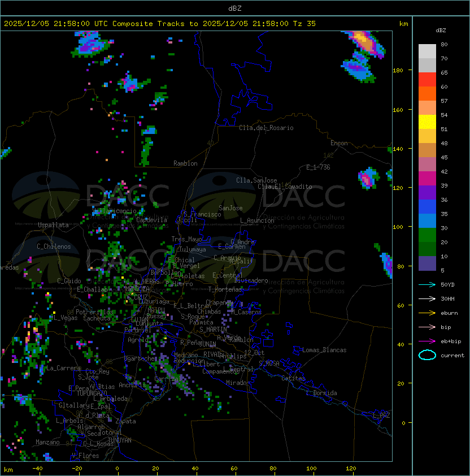
Task: Click the 'Clla.El_Cavadito' map label
Action: coord(285,187)
